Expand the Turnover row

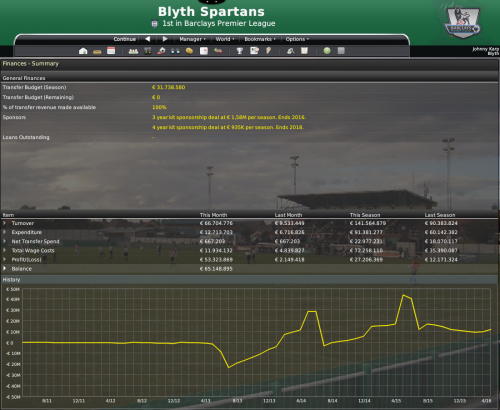point(5,223)
